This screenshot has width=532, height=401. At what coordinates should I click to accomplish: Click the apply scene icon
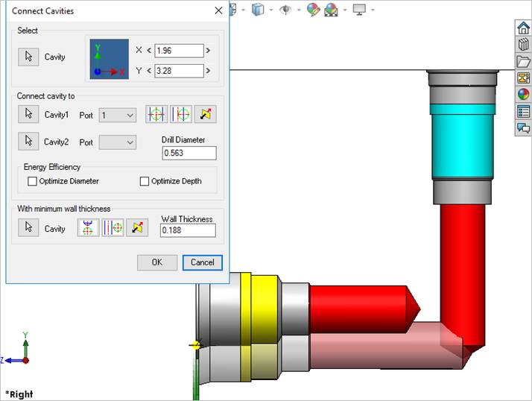tap(331, 10)
